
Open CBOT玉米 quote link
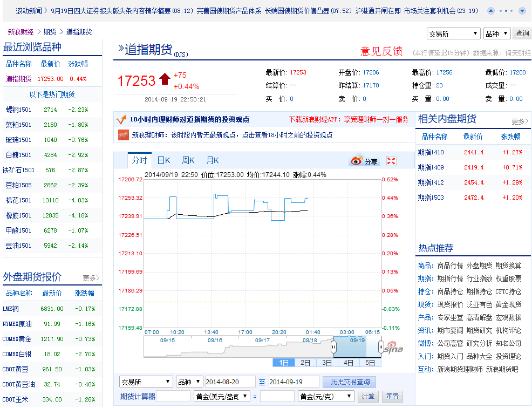pyautogui.click(x=15, y=399)
